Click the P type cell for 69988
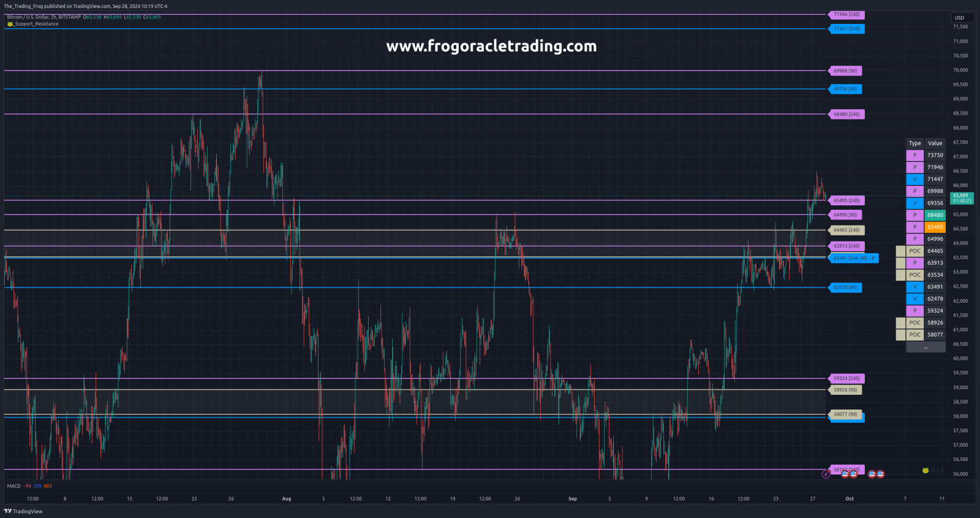The height and width of the screenshot is (518, 980). (914, 191)
